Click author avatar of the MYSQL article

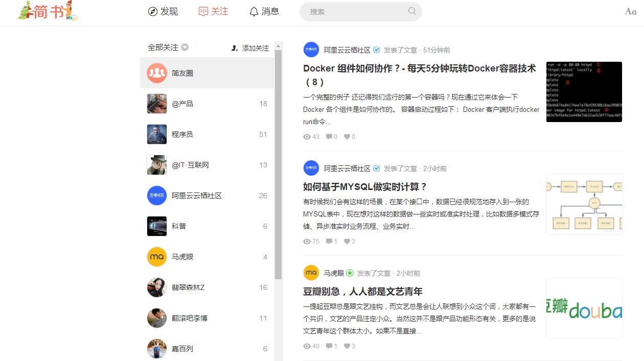tap(311, 168)
